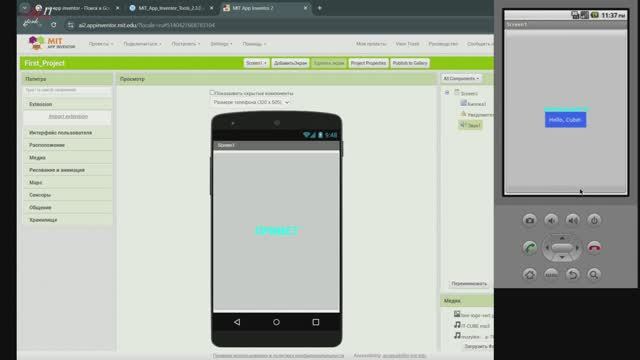
Task: Click the palette search input field
Action: click(x=67, y=90)
